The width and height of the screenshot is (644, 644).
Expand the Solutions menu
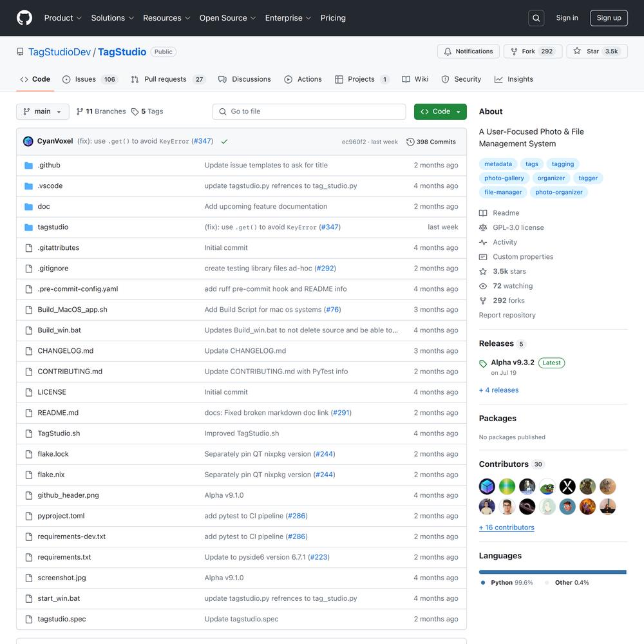pyautogui.click(x=113, y=18)
